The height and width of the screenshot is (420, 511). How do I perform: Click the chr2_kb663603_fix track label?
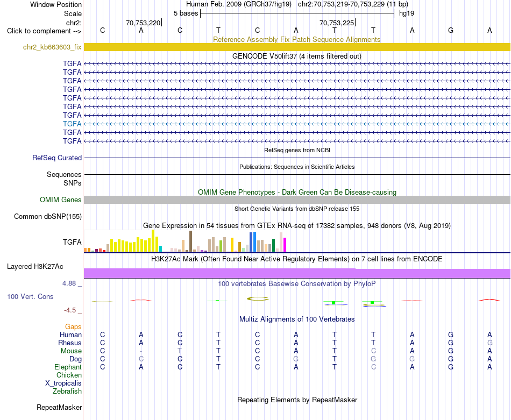pyautogui.click(x=52, y=47)
